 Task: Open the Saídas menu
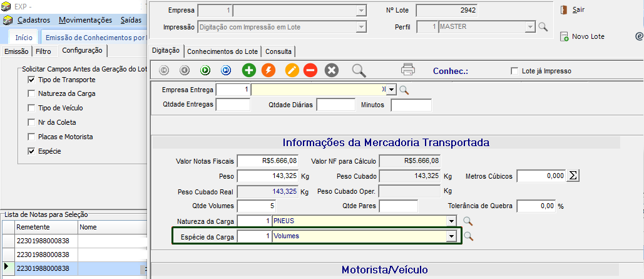tap(131, 20)
